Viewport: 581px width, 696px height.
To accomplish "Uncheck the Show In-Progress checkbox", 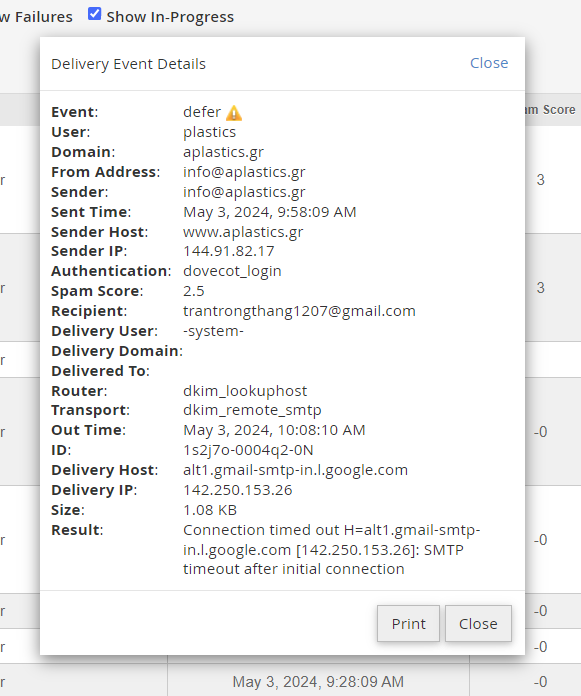I will 94,14.
